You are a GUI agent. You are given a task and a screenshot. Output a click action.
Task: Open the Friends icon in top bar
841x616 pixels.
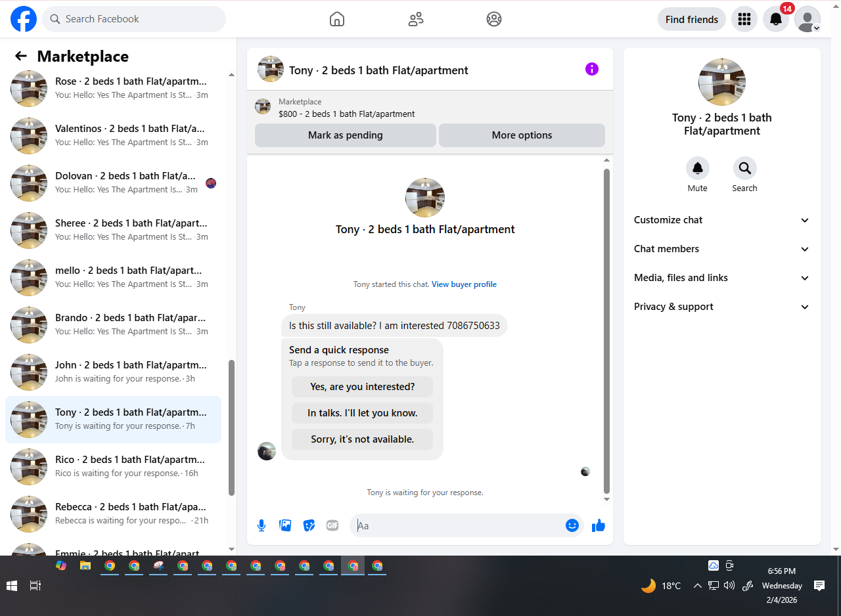(x=416, y=19)
